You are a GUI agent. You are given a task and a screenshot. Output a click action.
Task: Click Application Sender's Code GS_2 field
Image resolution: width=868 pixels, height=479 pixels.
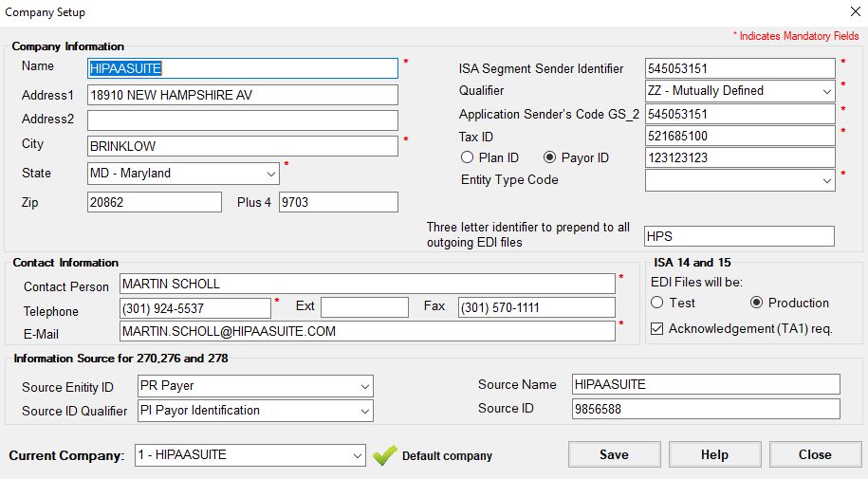(740, 114)
